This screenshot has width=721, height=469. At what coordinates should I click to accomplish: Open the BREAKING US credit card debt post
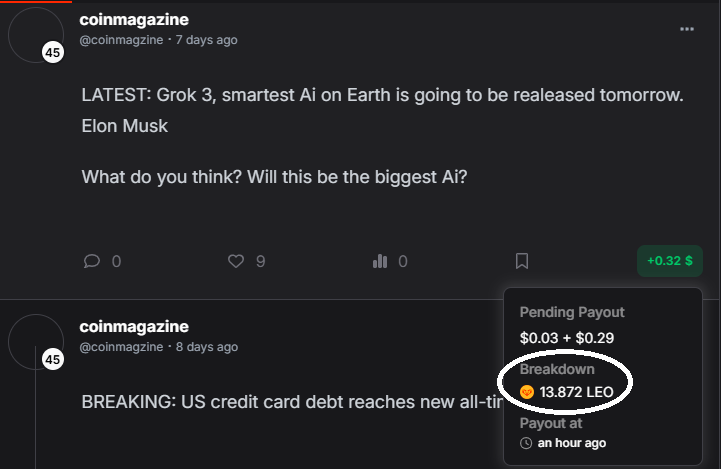tap(292, 402)
